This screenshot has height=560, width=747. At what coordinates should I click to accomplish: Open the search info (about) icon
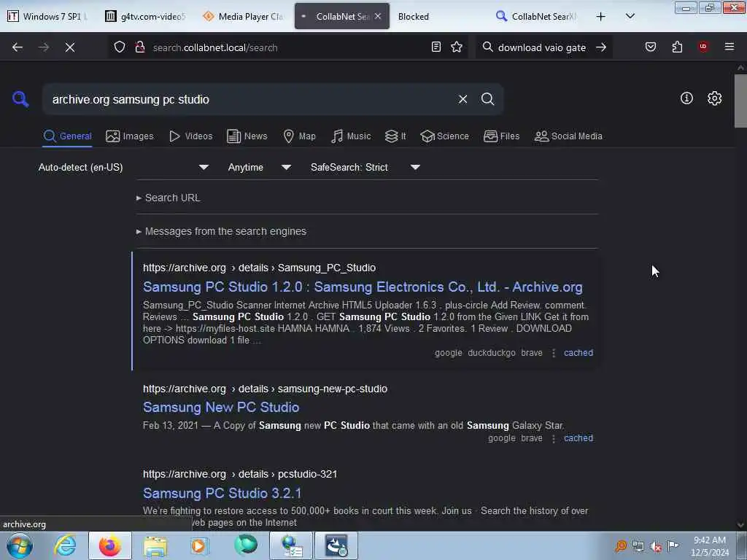click(x=686, y=98)
